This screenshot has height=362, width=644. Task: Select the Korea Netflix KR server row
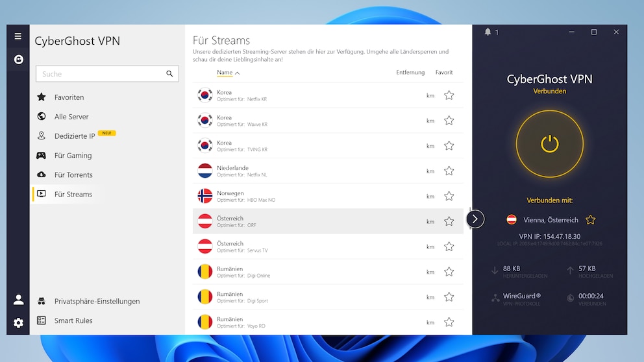(x=328, y=95)
